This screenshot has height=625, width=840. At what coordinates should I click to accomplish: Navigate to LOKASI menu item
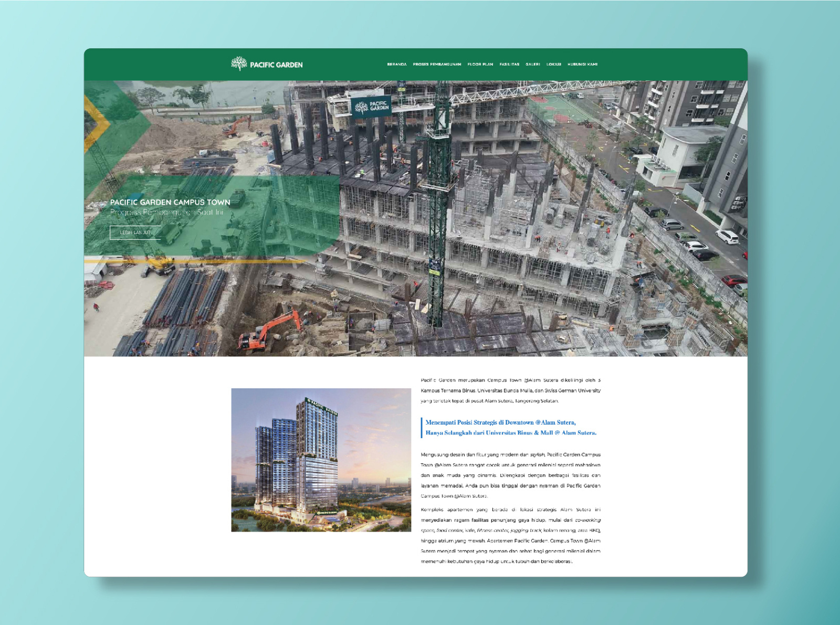pyautogui.click(x=554, y=65)
